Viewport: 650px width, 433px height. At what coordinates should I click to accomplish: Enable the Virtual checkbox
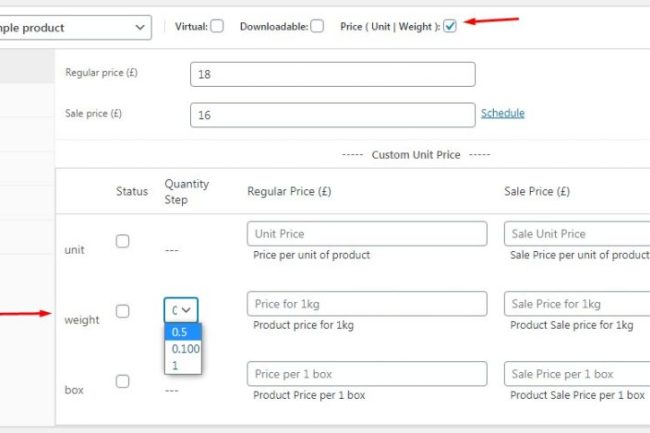tap(217, 26)
